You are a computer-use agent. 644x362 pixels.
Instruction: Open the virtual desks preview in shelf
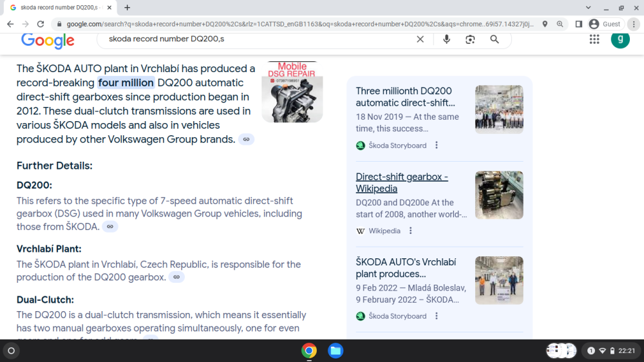coord(562,350)
